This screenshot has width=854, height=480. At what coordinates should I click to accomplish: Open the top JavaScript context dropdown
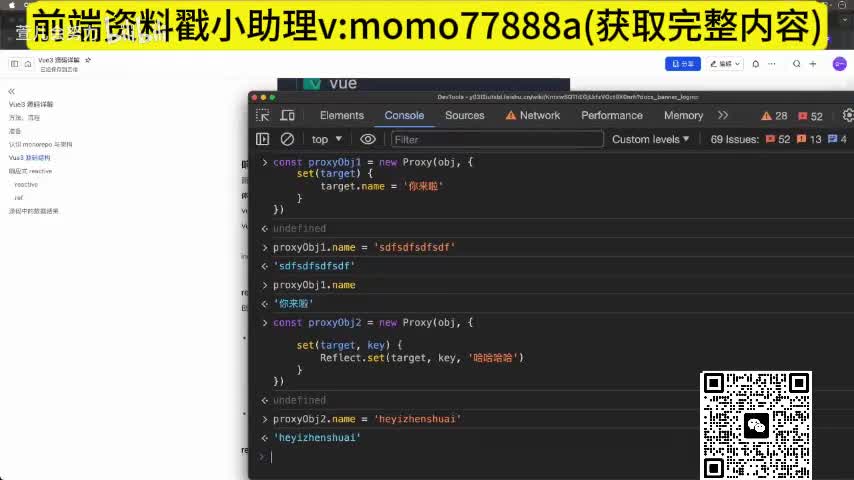[x=327, y=139]
